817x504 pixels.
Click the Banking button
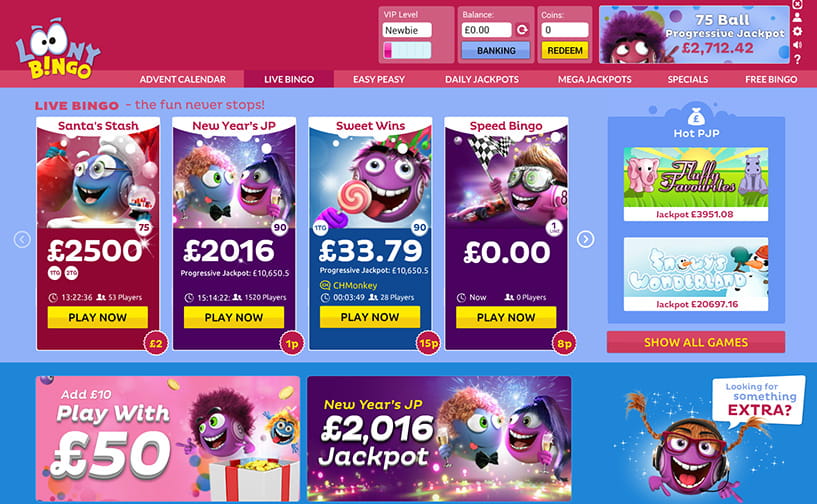(x=496, y=51)
